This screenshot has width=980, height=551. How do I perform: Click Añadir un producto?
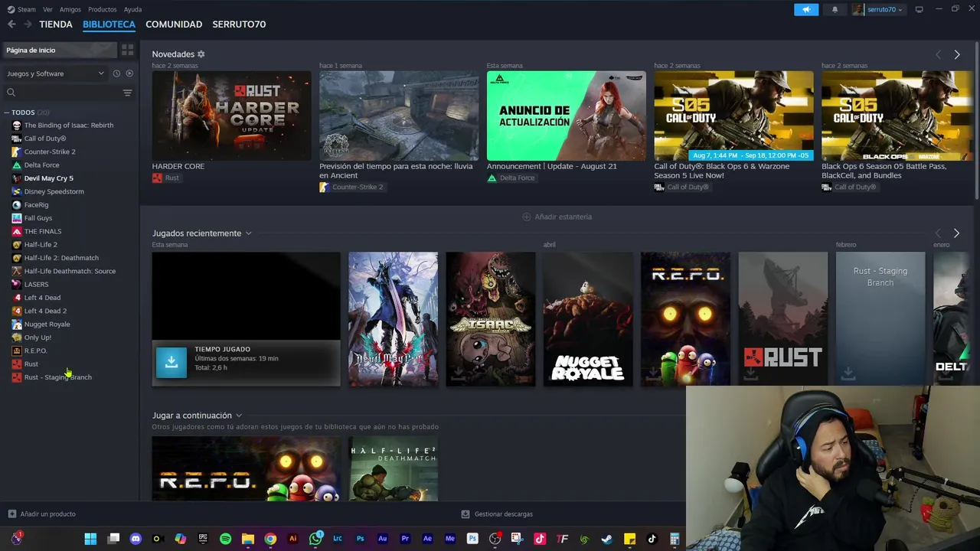pos(42,514)
